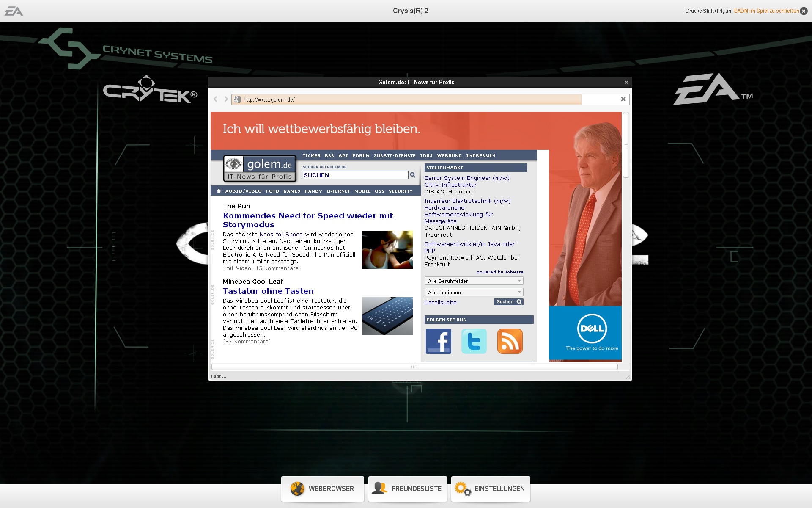Open the Facebook follow icon
Screen dimensions: 812x508
[x=438, y=341]
